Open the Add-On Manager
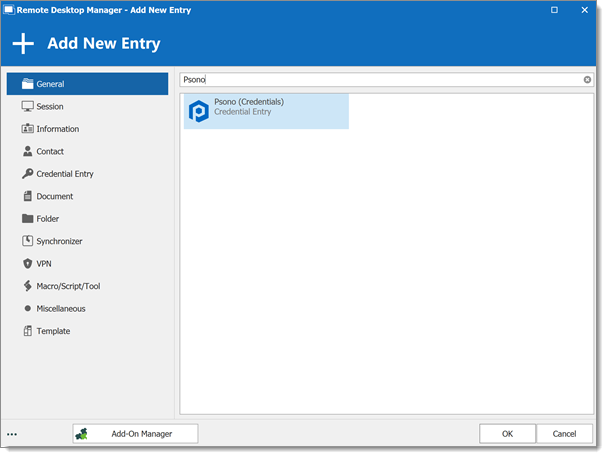 135,434
